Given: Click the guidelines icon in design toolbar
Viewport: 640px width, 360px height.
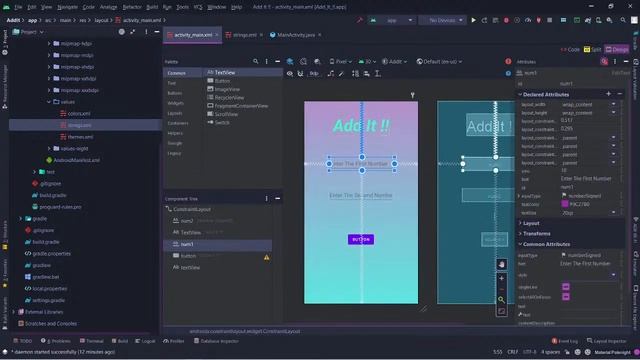Looking at the screenshot, I should point(378,74).
